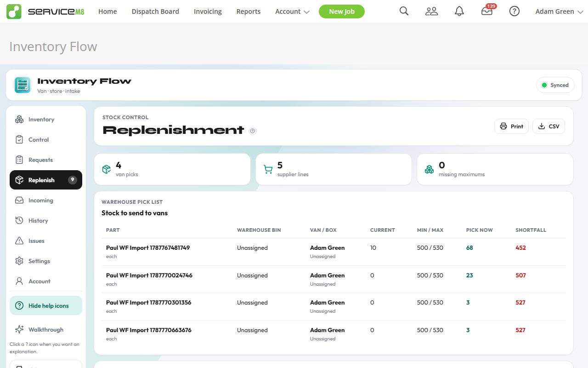Image resolution: width=588 pixels, height=368 pixels.
Task: Expand the Account dropdown in top nav
Action: pyautogui.click(x=292, y=11)
